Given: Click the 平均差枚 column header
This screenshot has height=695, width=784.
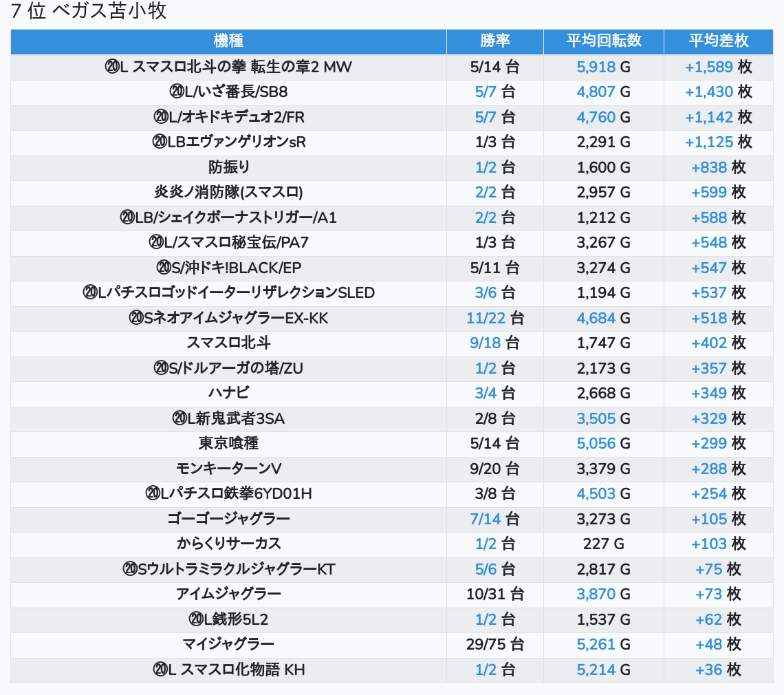Looking at the screenshot, I should (x=718, y=41).
